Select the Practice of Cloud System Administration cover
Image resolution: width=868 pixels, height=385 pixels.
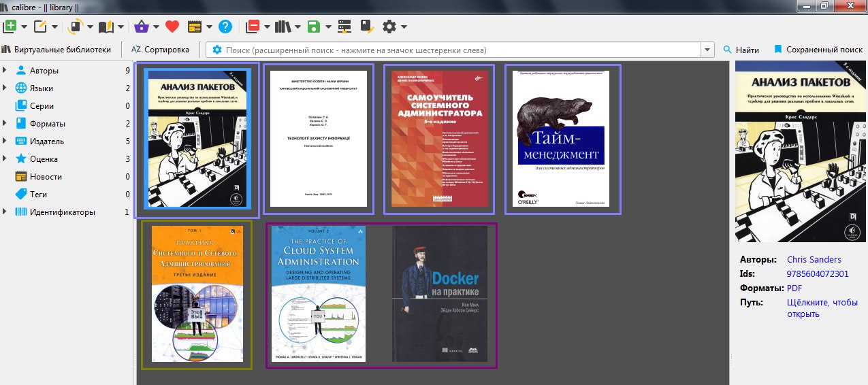[319, 294]
